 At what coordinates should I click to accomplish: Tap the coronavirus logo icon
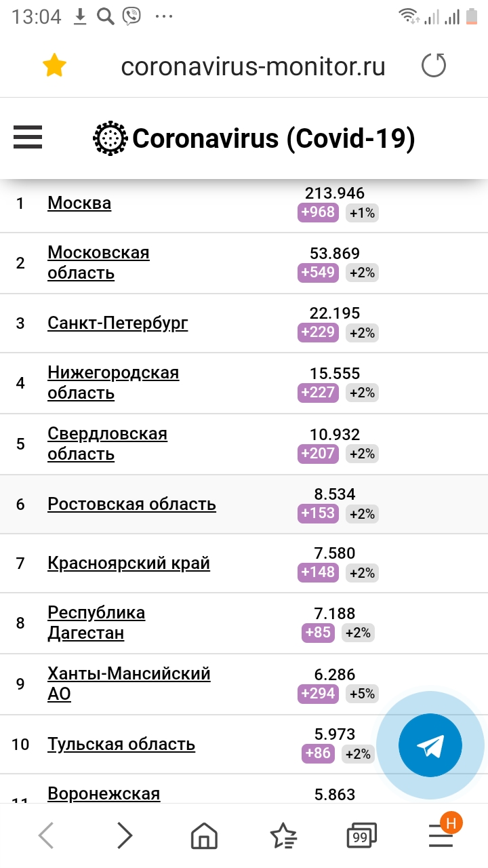coord(110,138)
